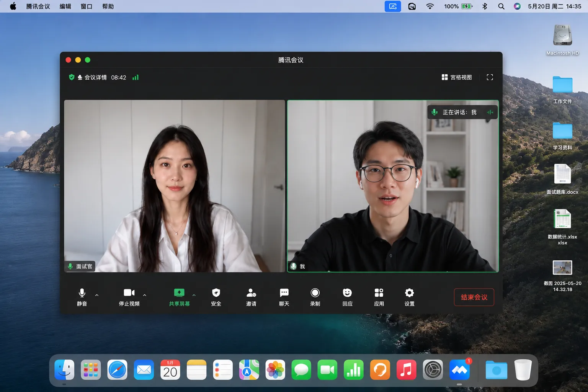
Task: Open Bluetooth menu bar icon
Action: pyautogui.click(x=485, y=6)
